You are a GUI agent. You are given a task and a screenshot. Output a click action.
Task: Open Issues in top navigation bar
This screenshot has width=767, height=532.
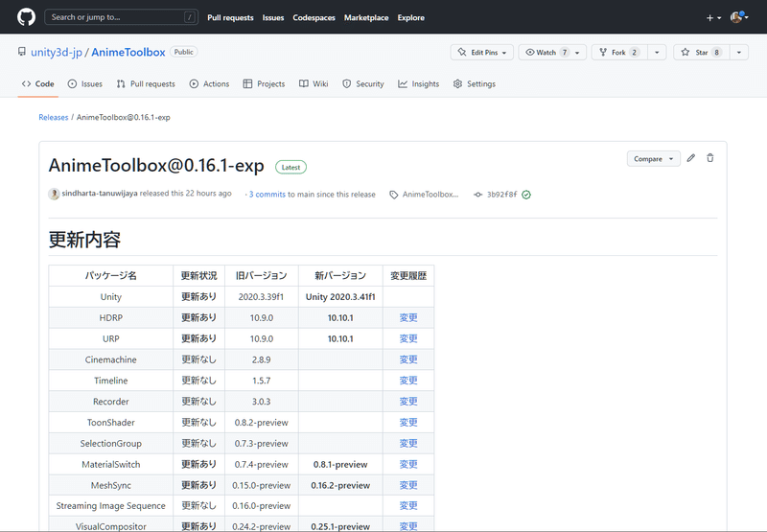pyautogui.click(x=273, y=17)
